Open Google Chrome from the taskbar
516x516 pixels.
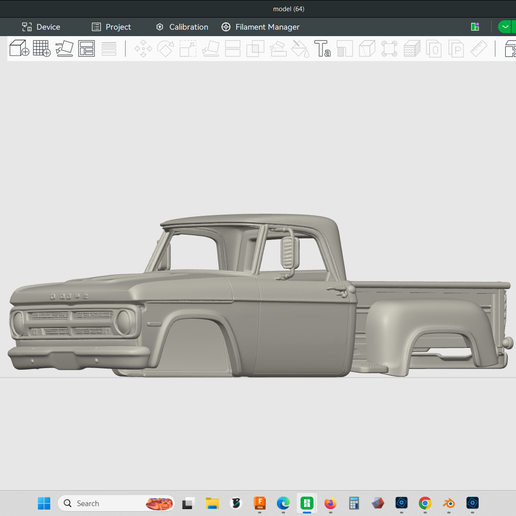click(x=425, y=503)
